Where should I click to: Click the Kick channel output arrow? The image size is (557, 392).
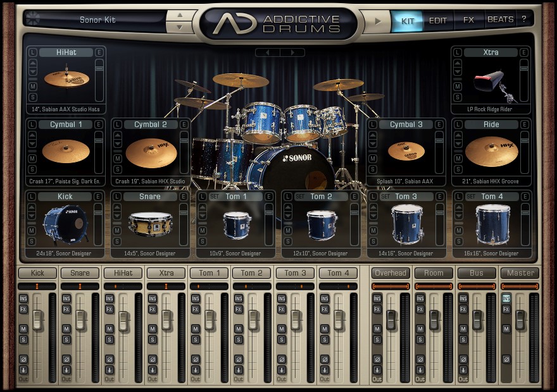[x=23, y=370]
